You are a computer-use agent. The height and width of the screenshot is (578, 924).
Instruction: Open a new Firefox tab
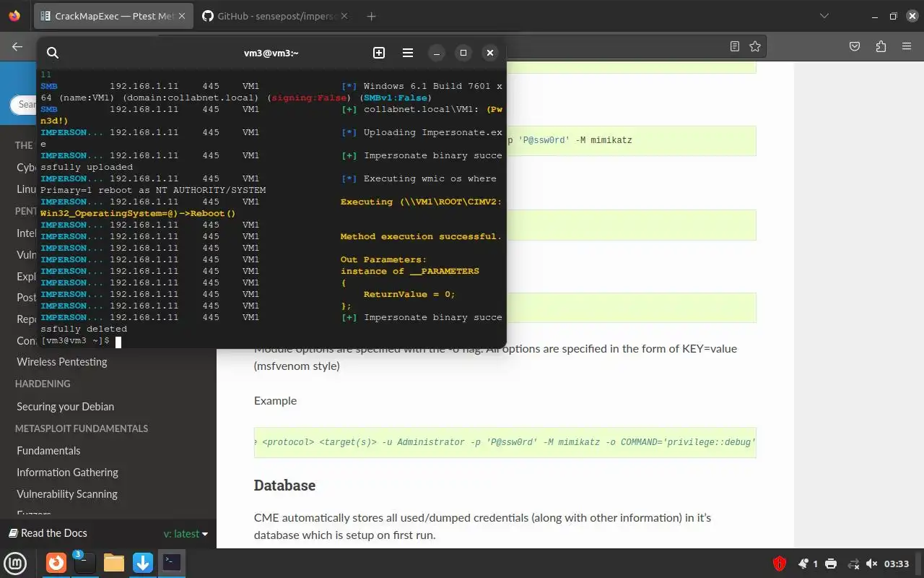point(371,16)
